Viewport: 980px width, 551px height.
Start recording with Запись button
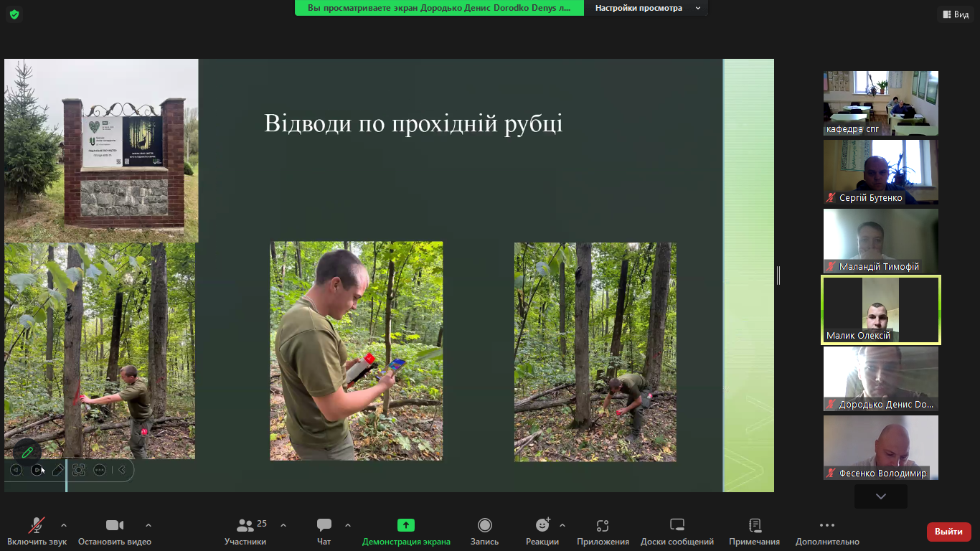(x=484, y=531)
